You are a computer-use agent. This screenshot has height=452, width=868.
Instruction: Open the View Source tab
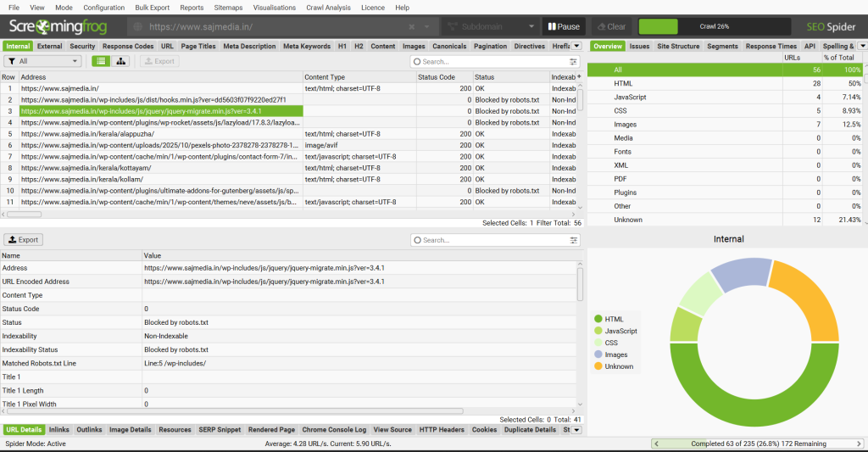click(392, 430)
